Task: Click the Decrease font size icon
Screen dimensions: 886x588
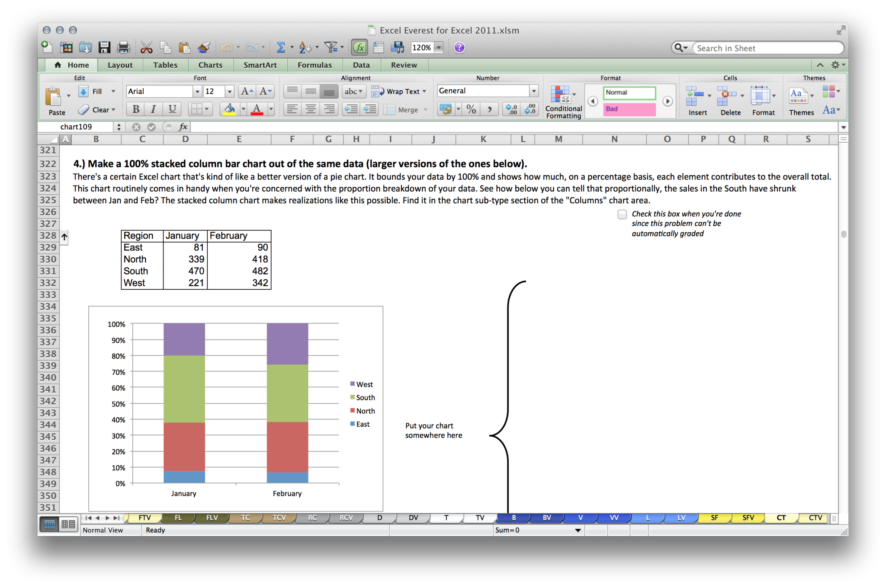Action: coord(265,91)
